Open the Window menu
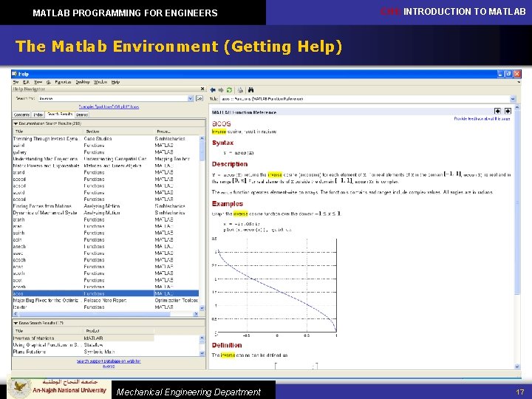 click(100, 82)
